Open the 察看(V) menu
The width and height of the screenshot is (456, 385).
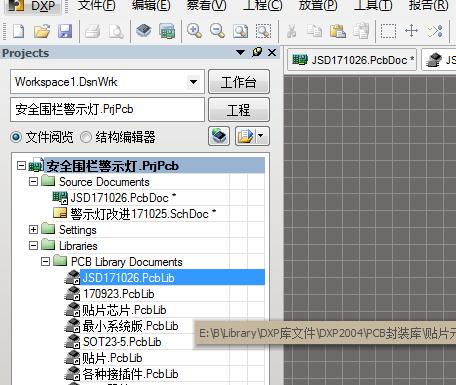point(206,5)
